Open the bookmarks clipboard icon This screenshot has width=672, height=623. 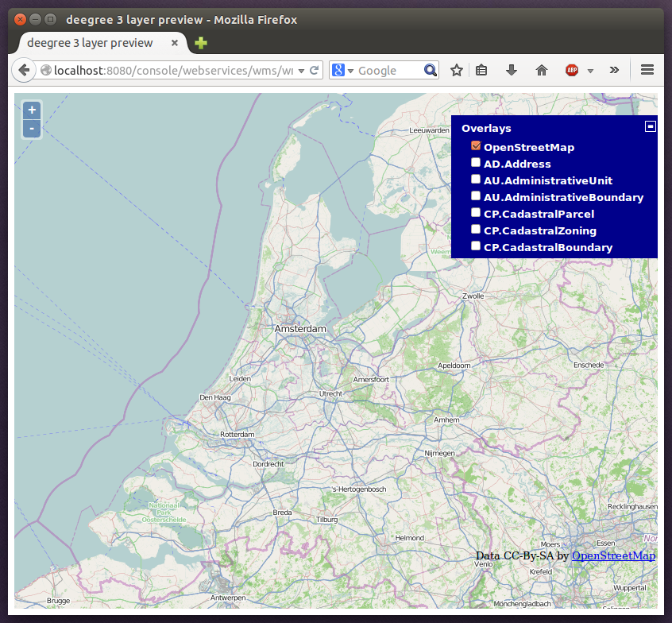click(481, 70)
